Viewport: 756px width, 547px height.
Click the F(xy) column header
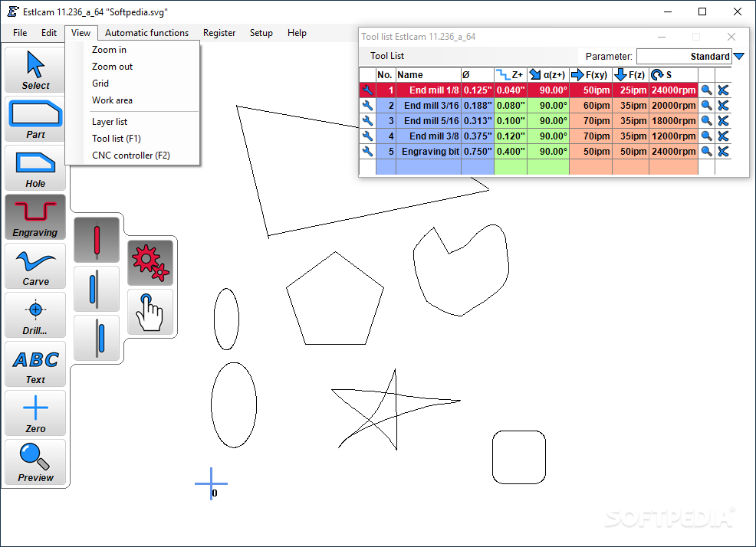[x=590, y=75]
